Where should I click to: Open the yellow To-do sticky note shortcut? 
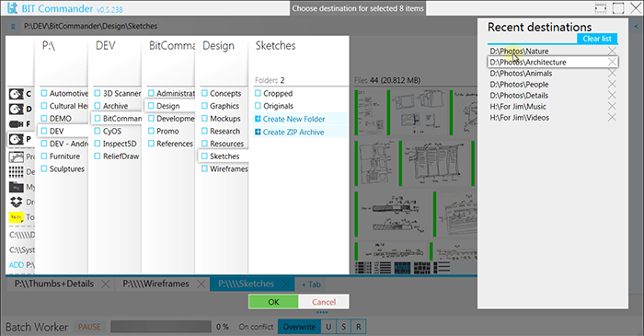pos(16,217)
